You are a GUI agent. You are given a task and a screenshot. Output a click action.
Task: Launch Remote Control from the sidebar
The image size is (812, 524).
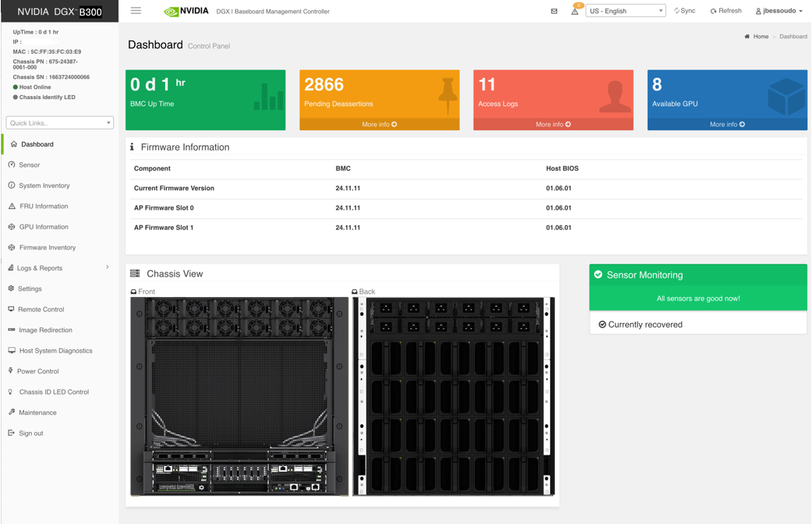point(41,309)
